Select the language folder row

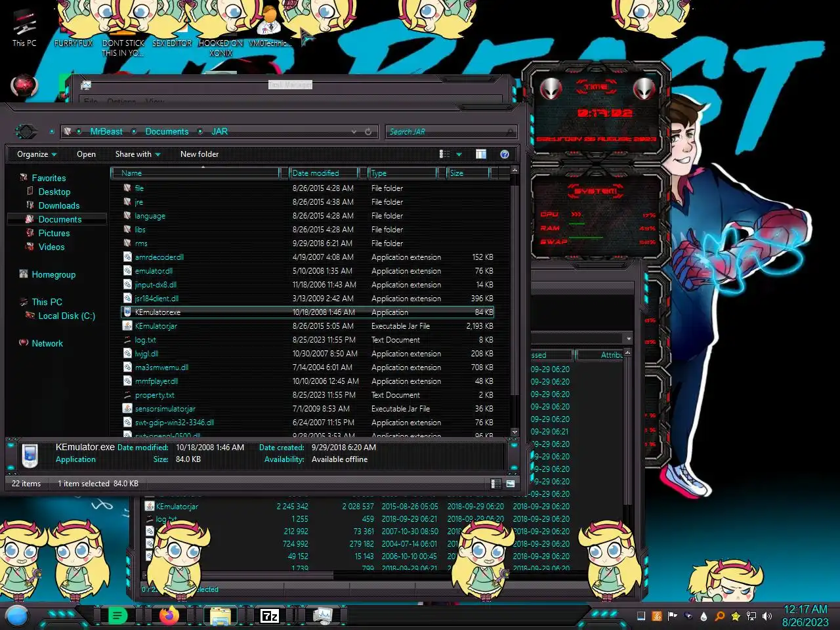pos(308,216)
